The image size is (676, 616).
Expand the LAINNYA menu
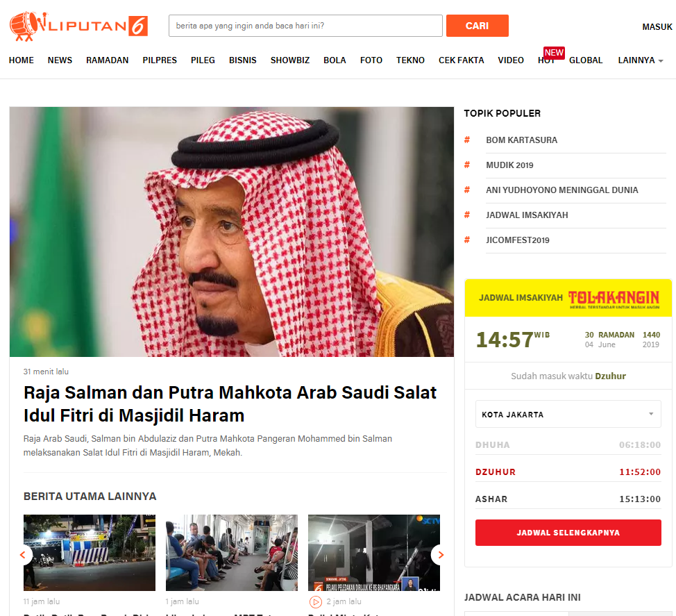pyautogui.click(x=640, y=60)
